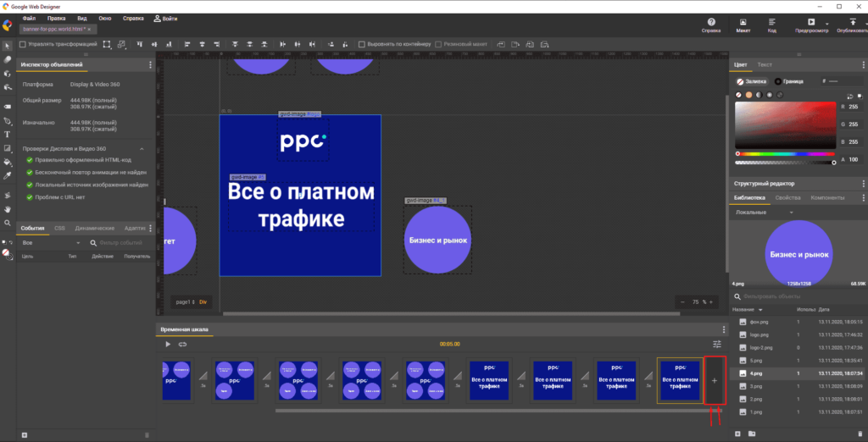Select the Hand pan tool

pyautogui.click(x=8, y=208)
